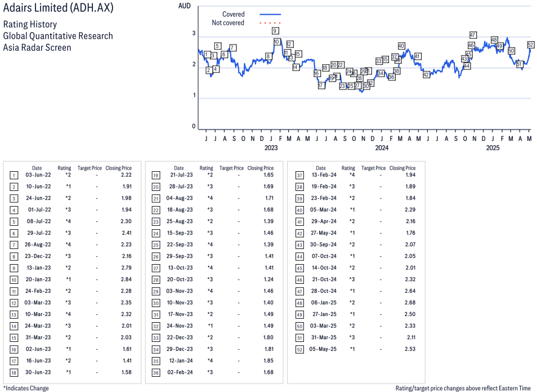Select the 10-Jun-22 date cell
537x392 pixels.
(38, 186)
